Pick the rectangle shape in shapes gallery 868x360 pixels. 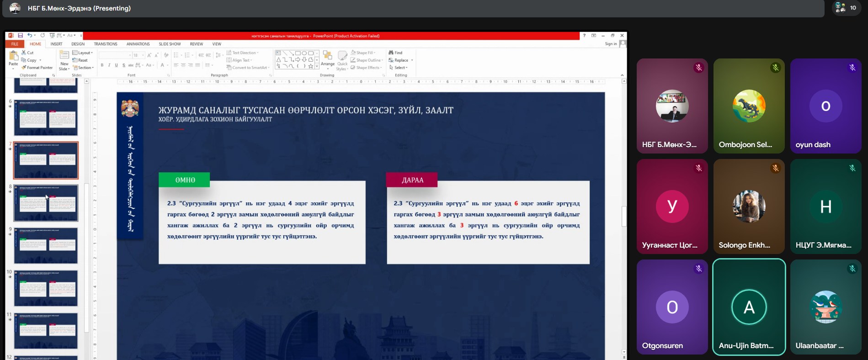click(x=298, y=53)
